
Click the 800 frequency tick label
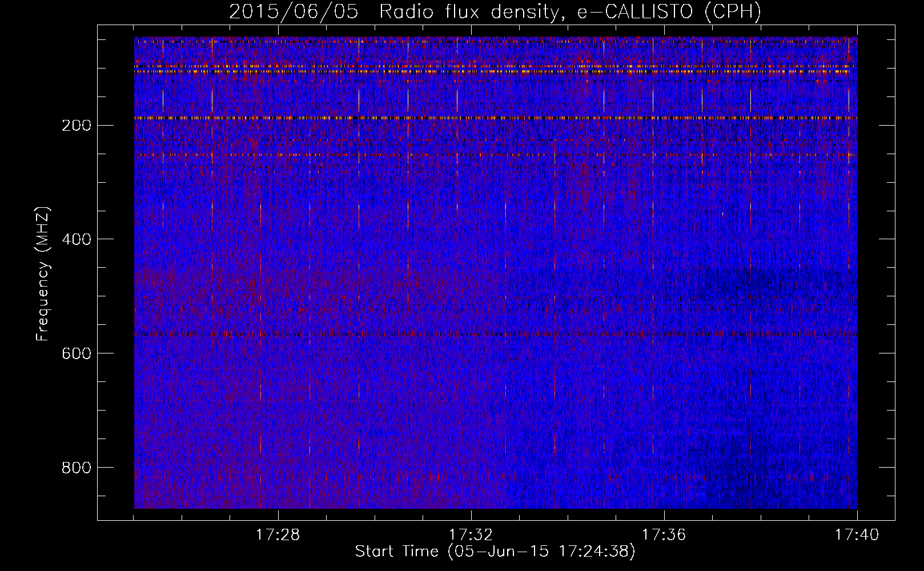[76, 468]
